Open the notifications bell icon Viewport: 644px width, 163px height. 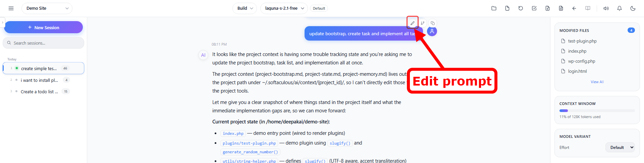620,8
